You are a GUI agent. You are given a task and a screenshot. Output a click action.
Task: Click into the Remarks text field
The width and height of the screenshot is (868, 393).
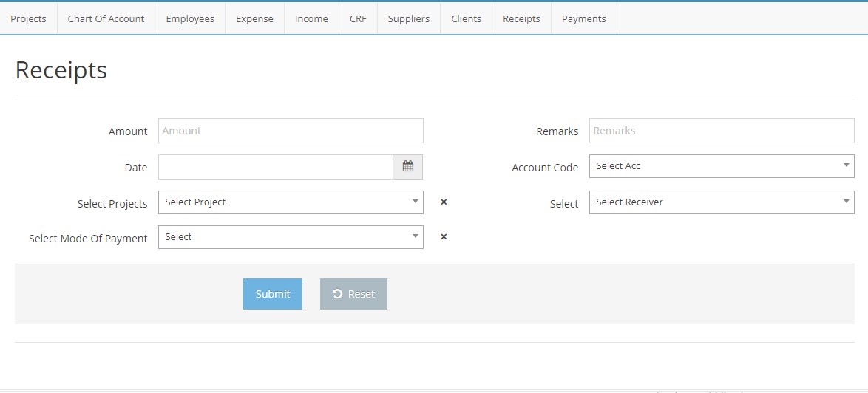click(x=721, y=131)
